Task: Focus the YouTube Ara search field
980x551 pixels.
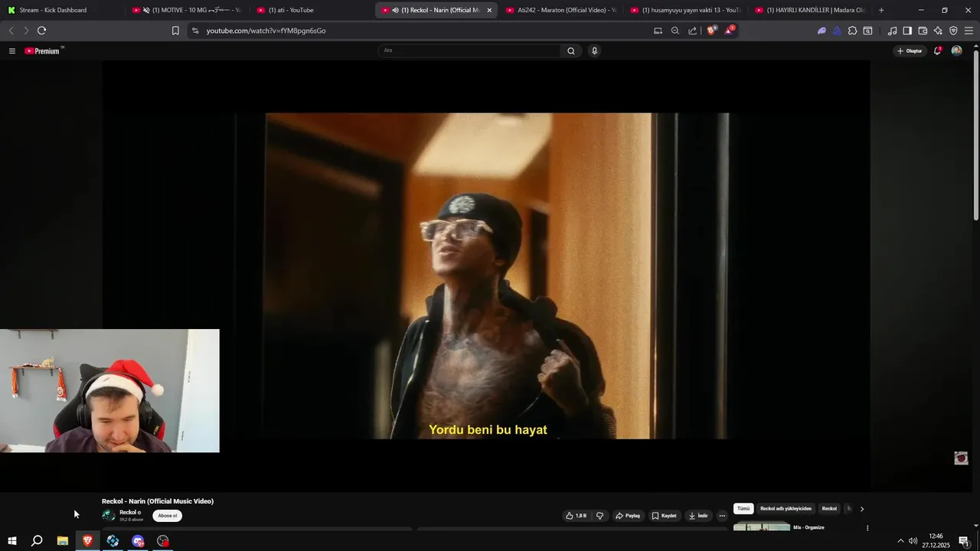Action: tap(470, 51)
